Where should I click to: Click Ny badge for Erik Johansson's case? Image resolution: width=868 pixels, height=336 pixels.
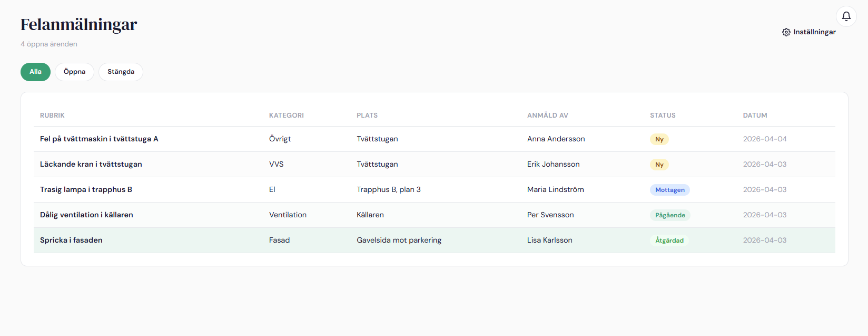coord(659,165)
